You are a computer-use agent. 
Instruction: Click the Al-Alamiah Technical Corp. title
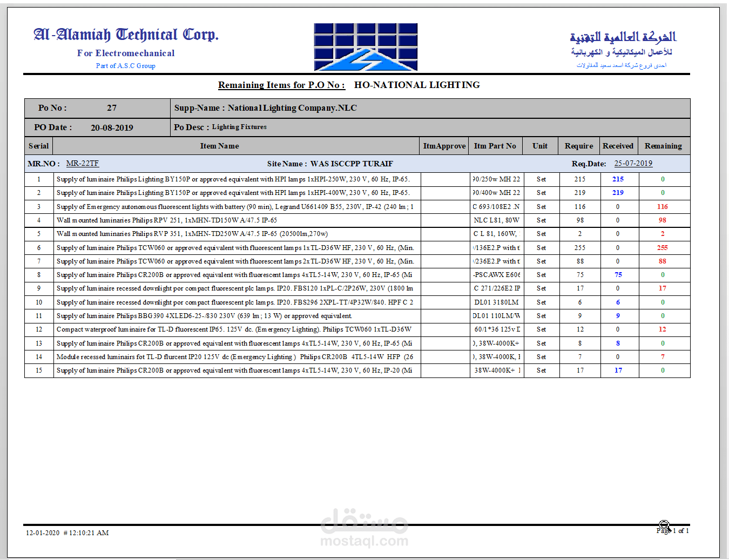point(126,35)
